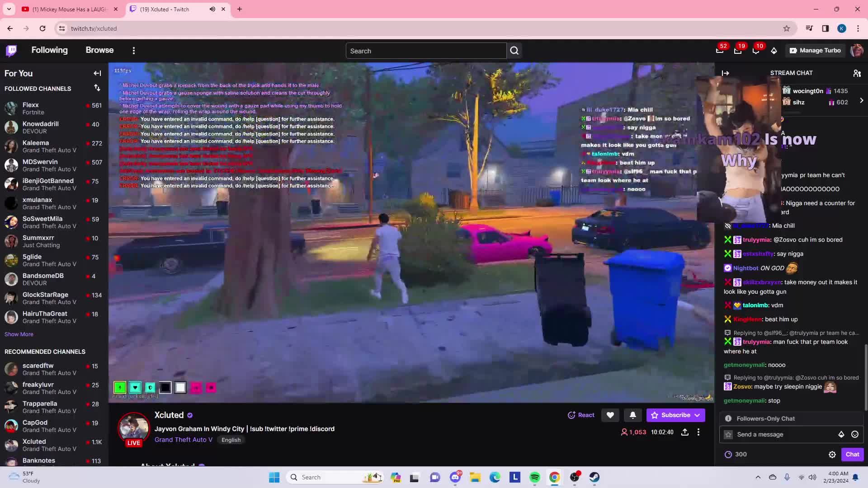Click the React button
This screenshot has height=488, width=868.
click(581, 415)
